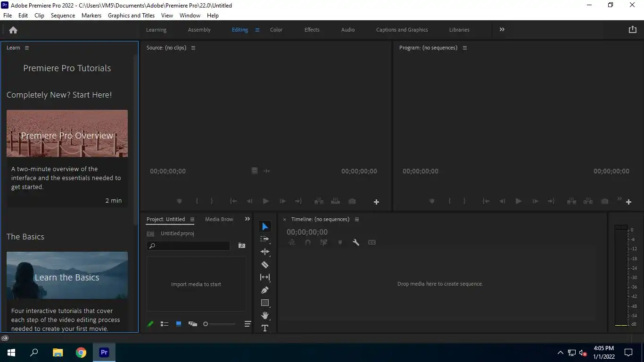Open Graphics and Titles menu
The image size is (644, 362).
(x=131, y=15)
